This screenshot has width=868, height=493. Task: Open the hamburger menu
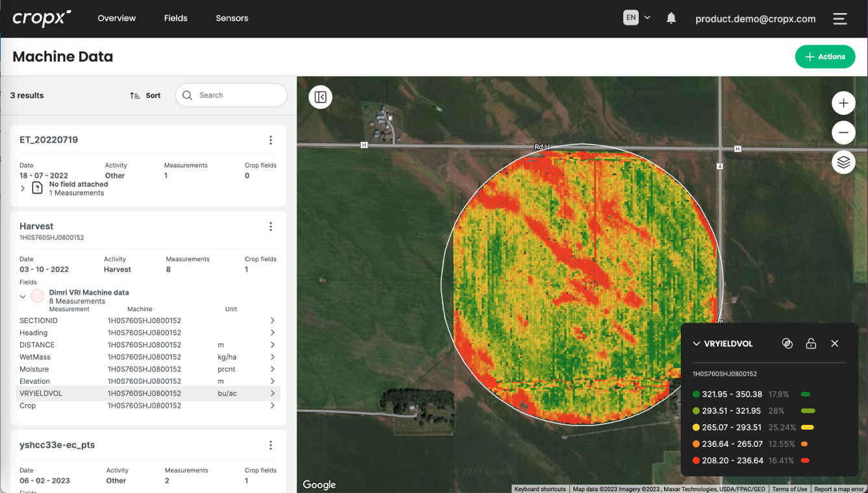point(839,19)
